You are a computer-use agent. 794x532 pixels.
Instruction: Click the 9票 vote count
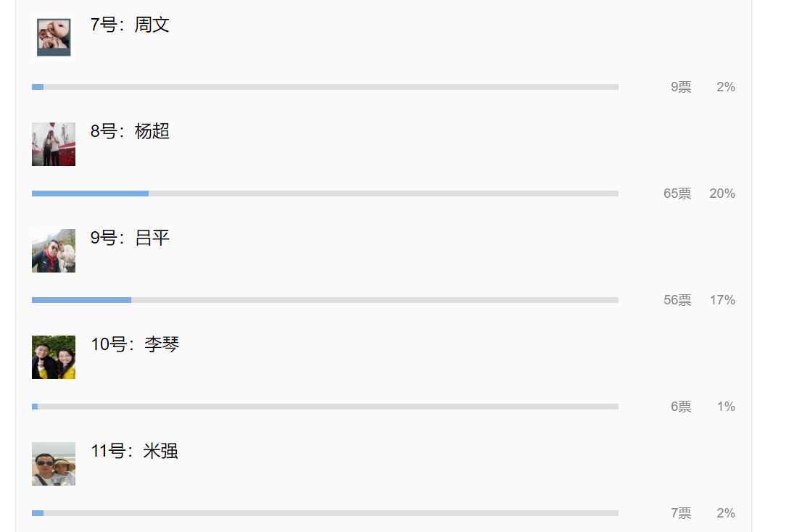click(x=681, y=87)
